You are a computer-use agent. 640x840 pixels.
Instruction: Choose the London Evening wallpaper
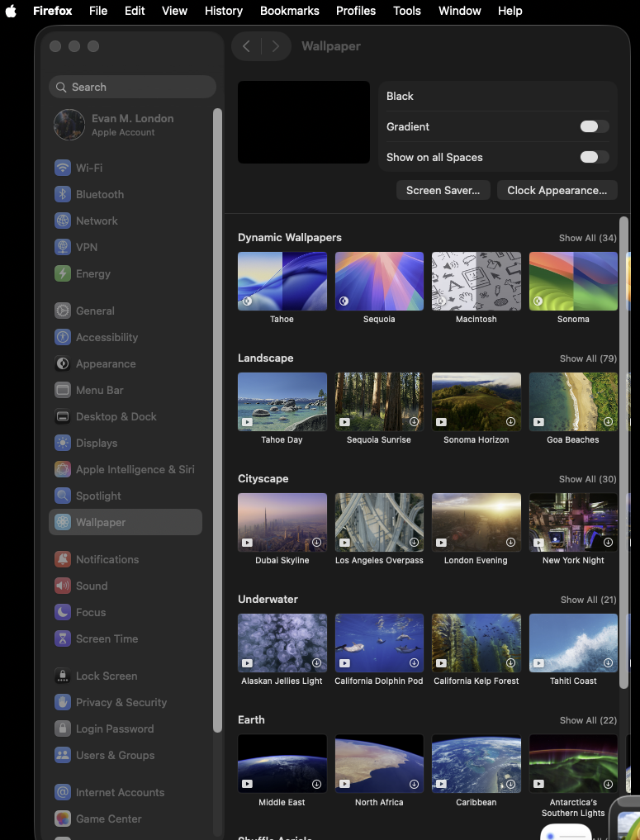[476, 522]
